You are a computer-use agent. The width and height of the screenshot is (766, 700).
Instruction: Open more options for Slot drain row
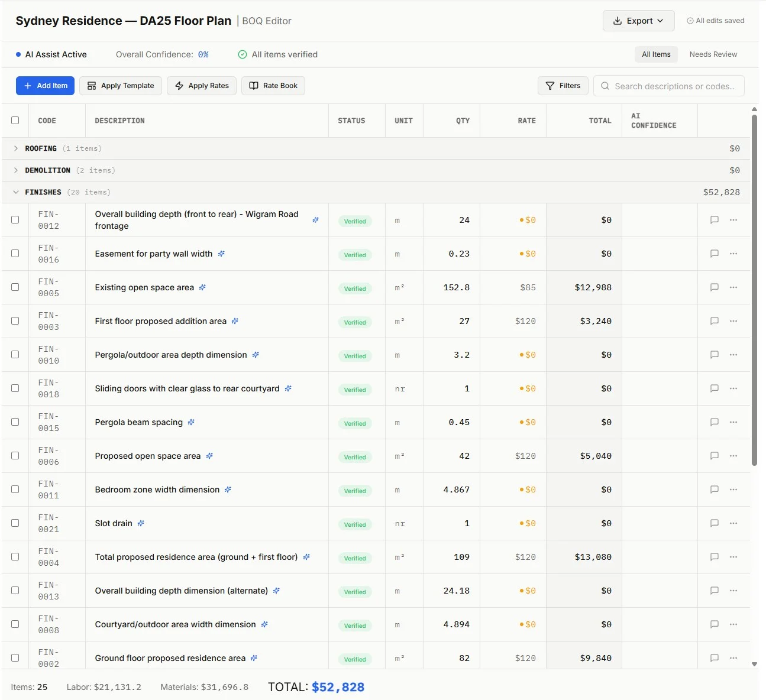coord(733,523)
